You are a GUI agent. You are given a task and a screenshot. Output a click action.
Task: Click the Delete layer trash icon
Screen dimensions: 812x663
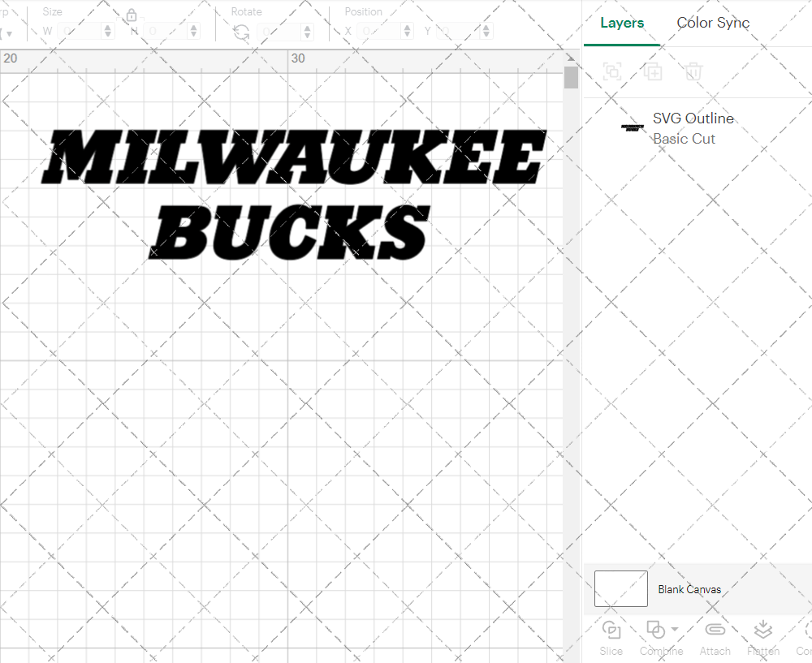click(x=692, y=71)
